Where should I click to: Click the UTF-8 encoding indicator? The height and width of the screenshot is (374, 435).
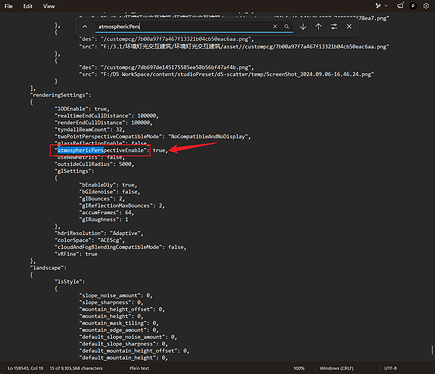(390, 368)
